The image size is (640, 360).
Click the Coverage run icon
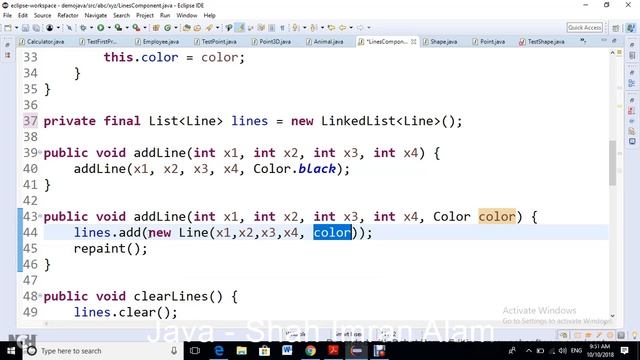click(x=118, y=28)
